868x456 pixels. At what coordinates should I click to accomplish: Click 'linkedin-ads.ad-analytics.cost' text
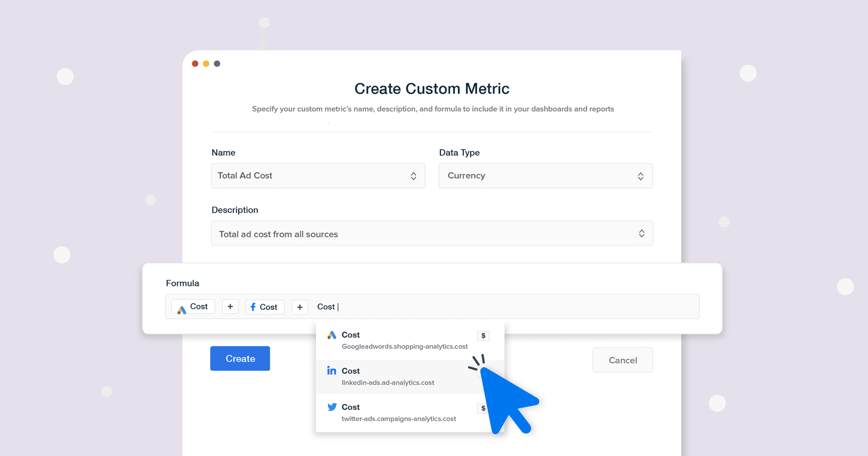(x=388, y=383)
